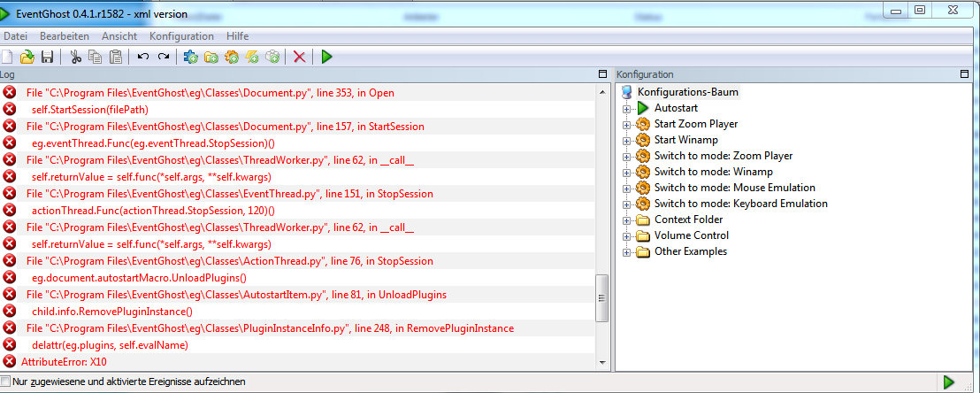Expand the Start Winamp node
The width and height of the screenshot is (980, 393).
click(x=626, y=140)
